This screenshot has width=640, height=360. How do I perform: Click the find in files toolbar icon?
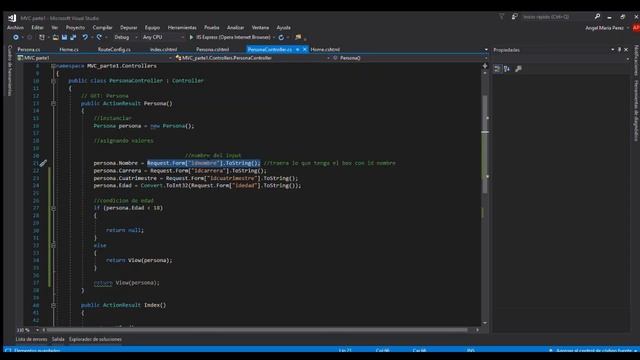298,37
